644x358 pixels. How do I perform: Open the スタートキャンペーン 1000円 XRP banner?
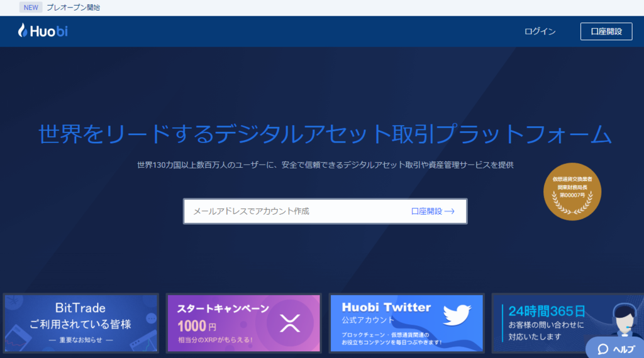[x=243, y=323]
